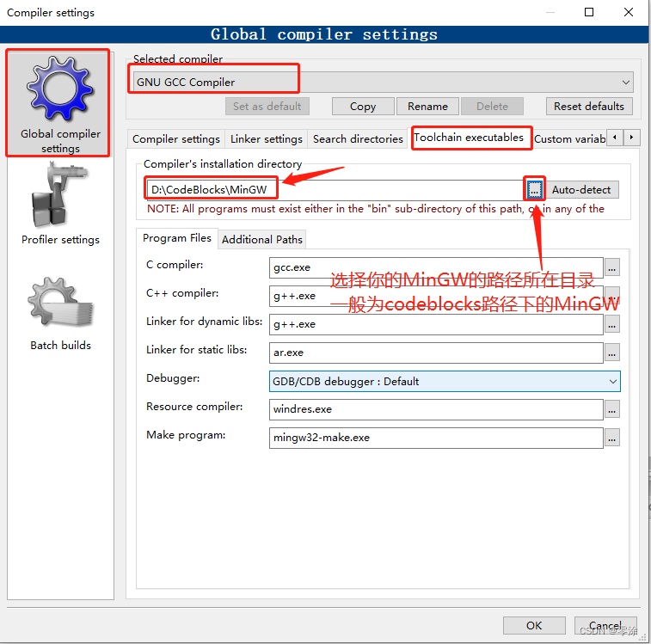Maximize the Compiler settings window
Image resolution: width=651 pixels, height=644 pixels.
(589, 12)
